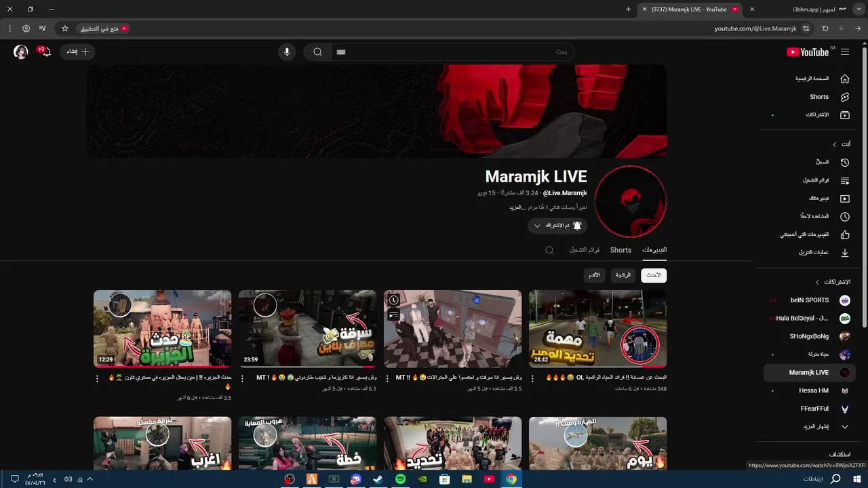
Task: Open Hessa HM subscription channel
Action: pos(810,391)
